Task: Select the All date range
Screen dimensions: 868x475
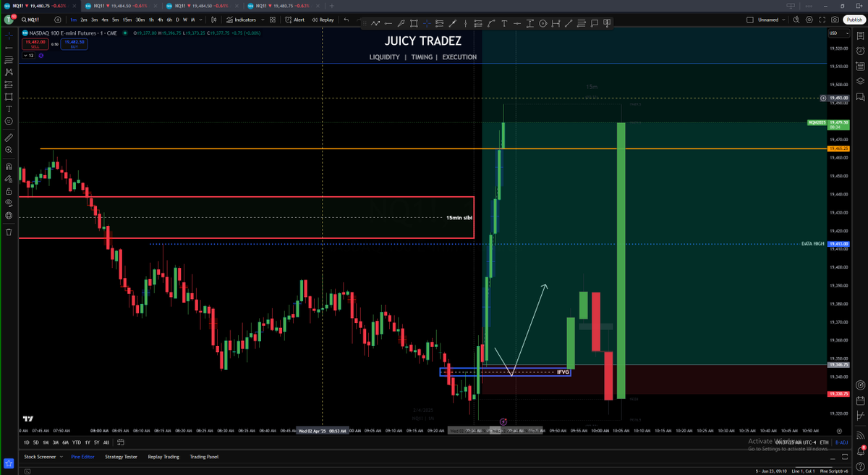Action: 106,442
